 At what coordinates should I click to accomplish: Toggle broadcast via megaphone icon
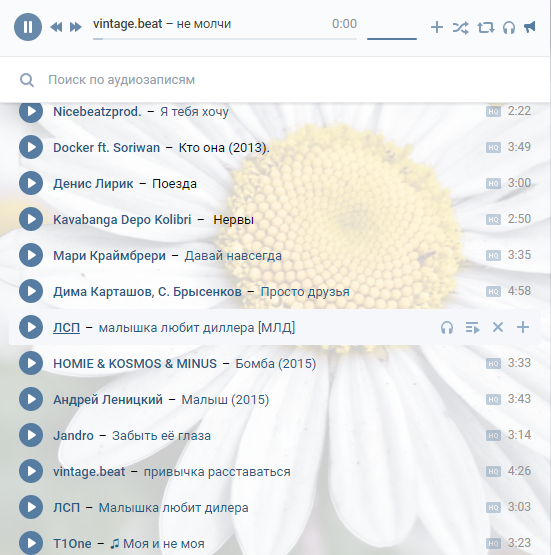point(530,27)
